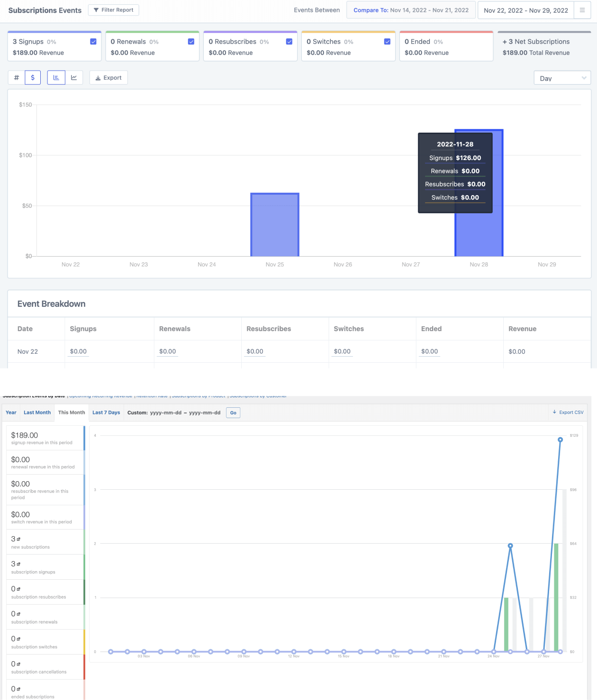Switch to the bar chart view
The width and height of the screenshot is (597, 700).
56,77
